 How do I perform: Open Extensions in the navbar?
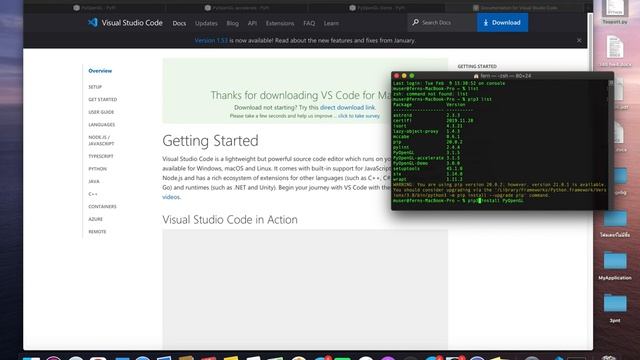pos(280,23)
